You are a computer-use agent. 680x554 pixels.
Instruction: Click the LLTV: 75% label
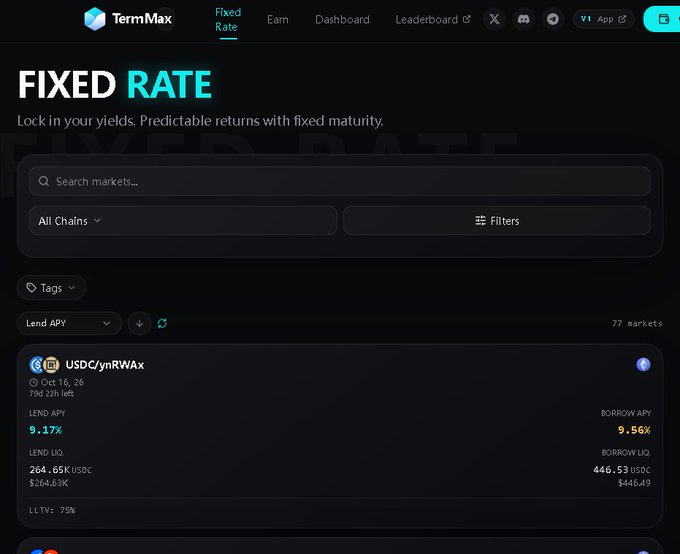point(52,510)
